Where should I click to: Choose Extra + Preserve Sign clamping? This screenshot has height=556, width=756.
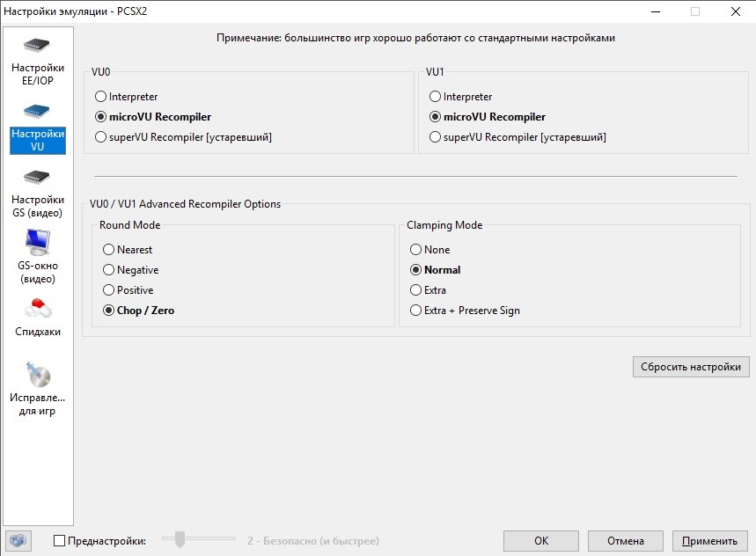pos(416,311)
